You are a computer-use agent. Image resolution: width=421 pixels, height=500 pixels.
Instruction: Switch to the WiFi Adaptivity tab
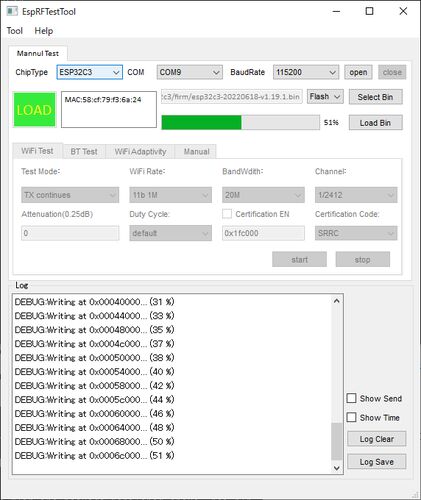point(140,152)
